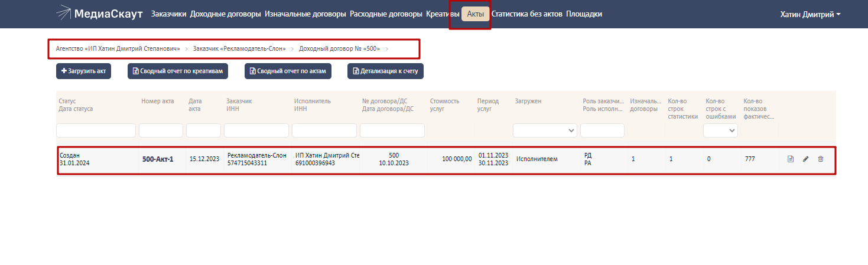Viewport: 868px width, 265px height.
Task: Click the act number 500-Акт-1
Action: (158, 159)
